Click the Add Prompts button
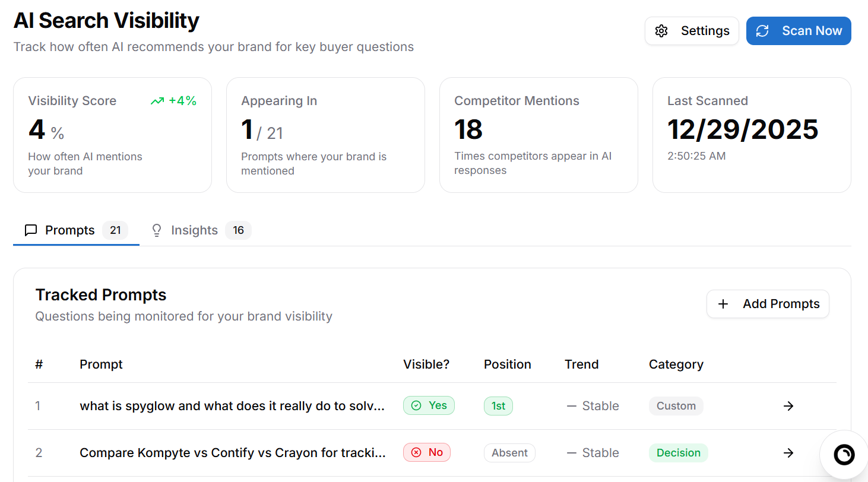The image size is (868, 482). click(x=768, y=304)
